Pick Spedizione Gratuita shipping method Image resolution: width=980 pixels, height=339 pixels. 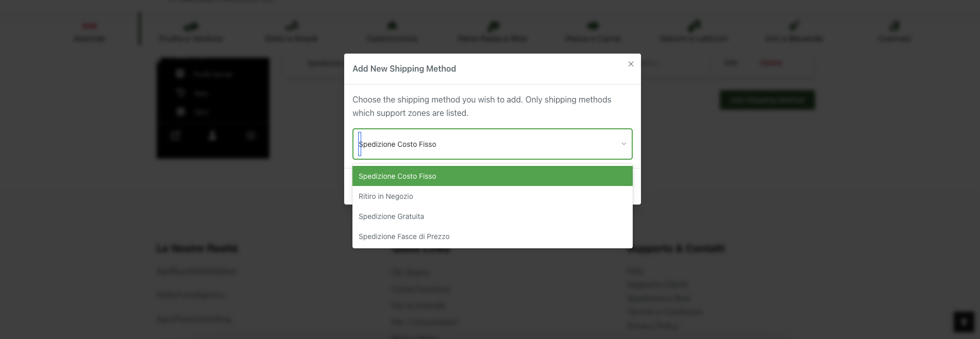(x=493, y=216)
